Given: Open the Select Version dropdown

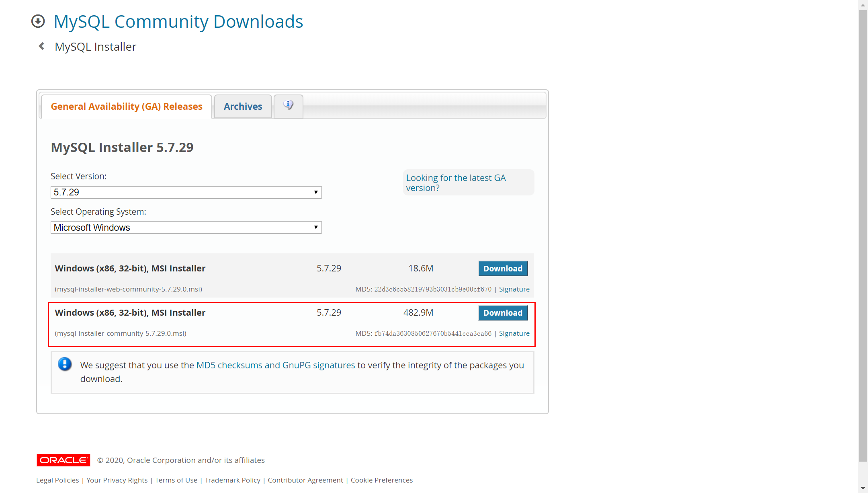Looking at the screenshot, I should (x=186, y=192).
